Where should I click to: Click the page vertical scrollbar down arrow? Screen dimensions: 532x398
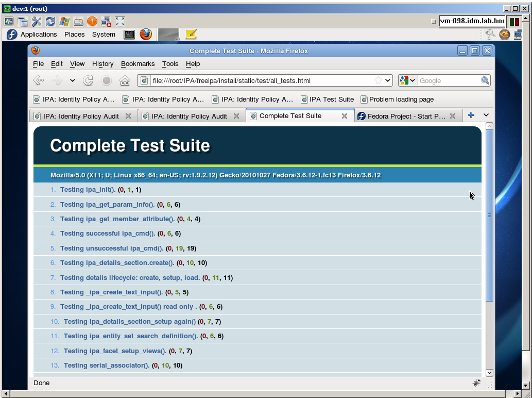point(489,373)
